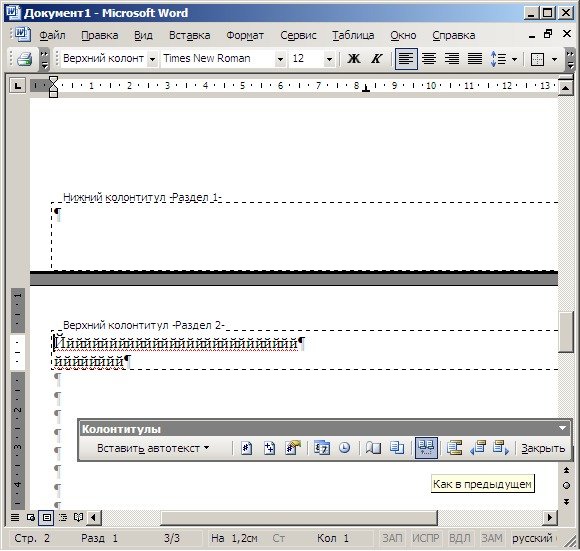Switch between header and footer icon
Screen dimensions: 580x551
point(454,448)
